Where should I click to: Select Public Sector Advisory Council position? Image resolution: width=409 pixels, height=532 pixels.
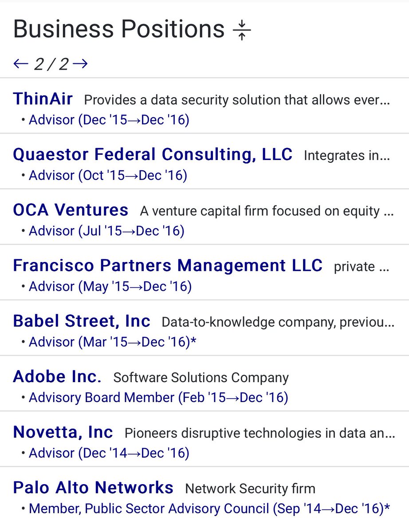pos(209,509)
